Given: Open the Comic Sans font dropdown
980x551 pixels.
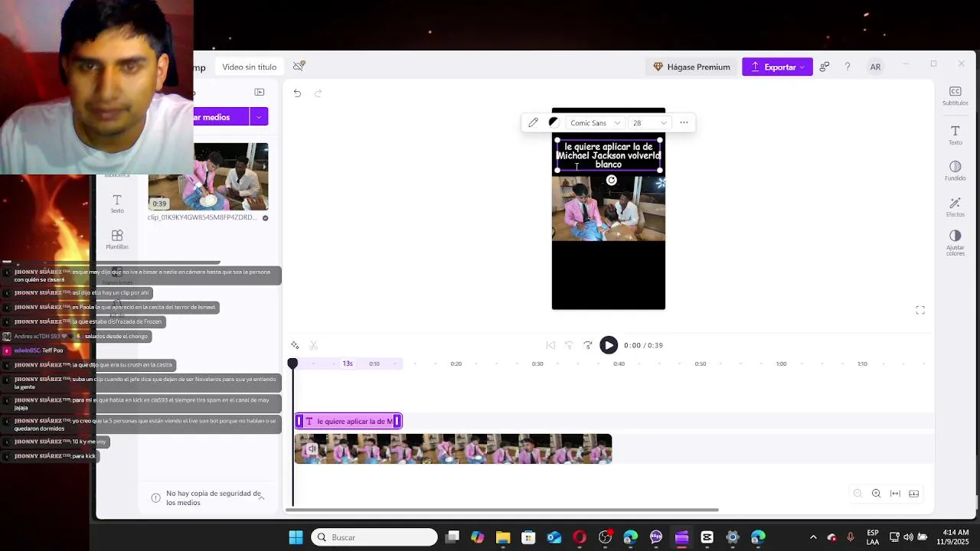Looking at the screenshot, I should coord(595,122).
